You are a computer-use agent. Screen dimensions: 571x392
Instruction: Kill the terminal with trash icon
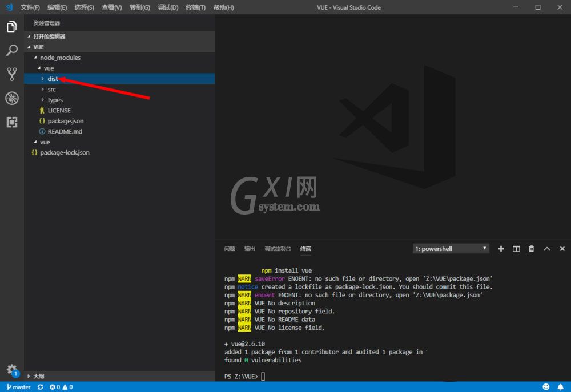531,249
